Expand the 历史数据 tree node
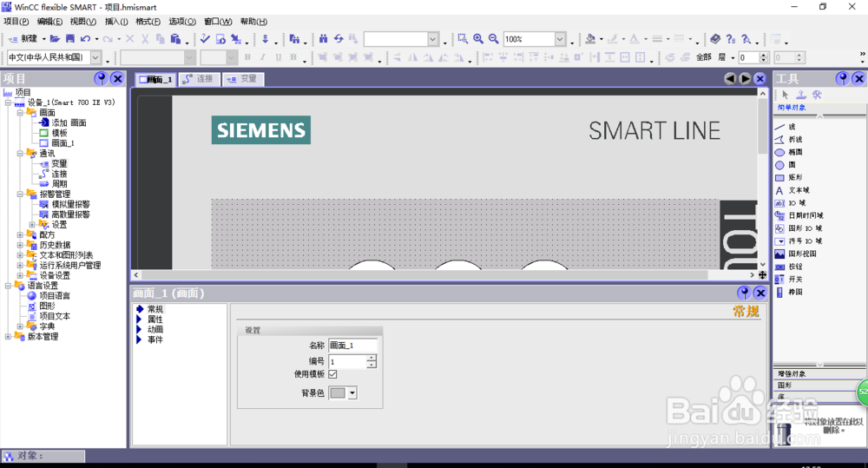The image size is (868, 468). (x=20, y=245)
